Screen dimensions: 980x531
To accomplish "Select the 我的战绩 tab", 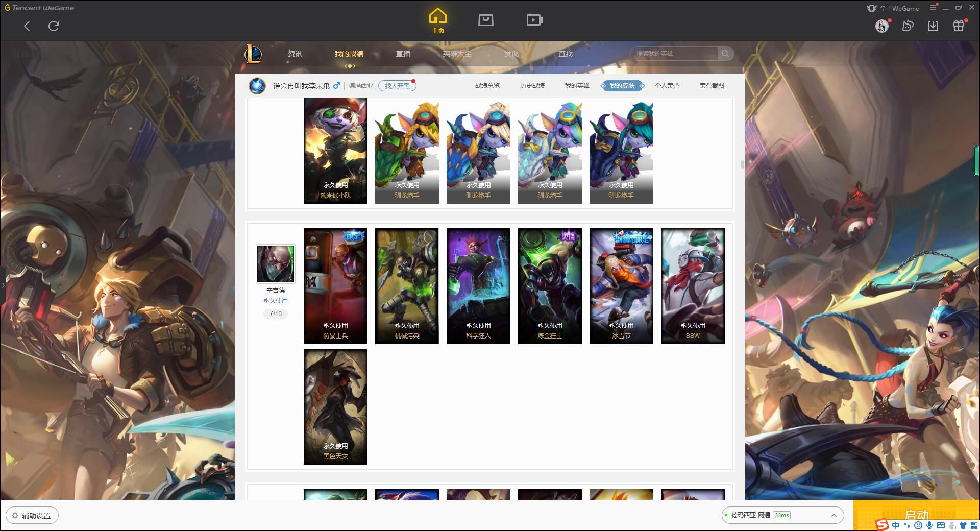I will pyautogui.click(x=349, y=54).
